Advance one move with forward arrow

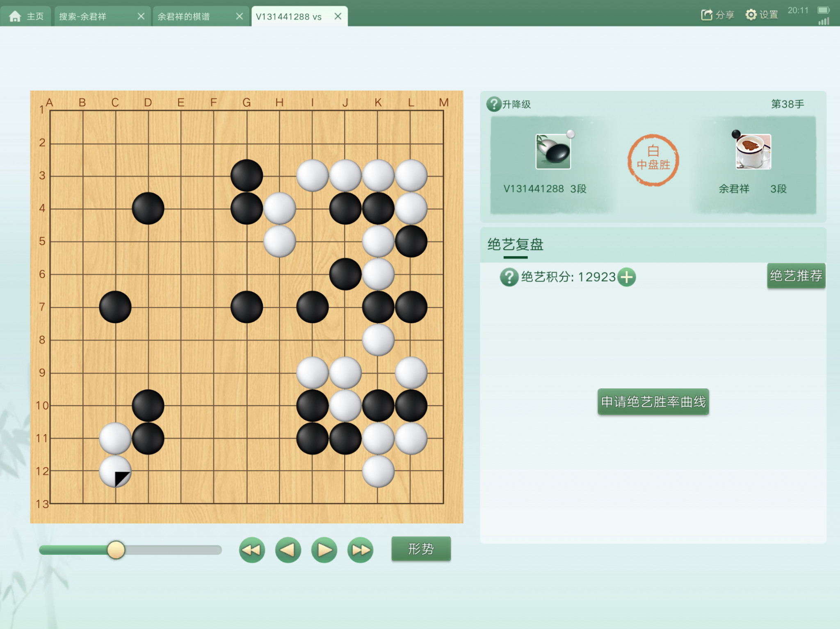[324, 549]
